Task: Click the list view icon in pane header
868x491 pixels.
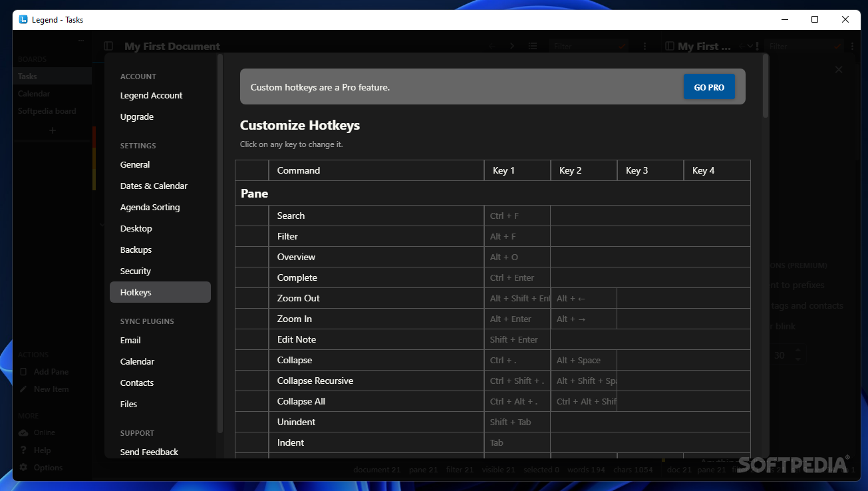Action: point(533,46)
